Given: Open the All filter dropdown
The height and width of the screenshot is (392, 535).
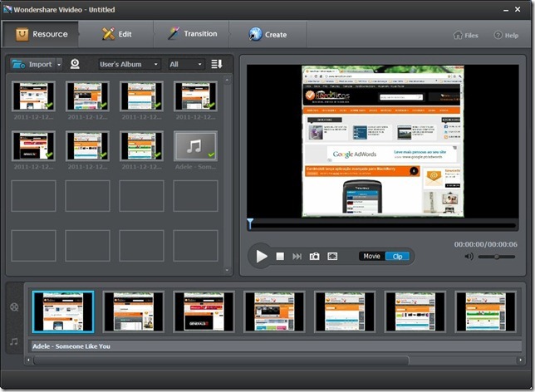Looking at the screenshot, I should click(x=186, y=64).
